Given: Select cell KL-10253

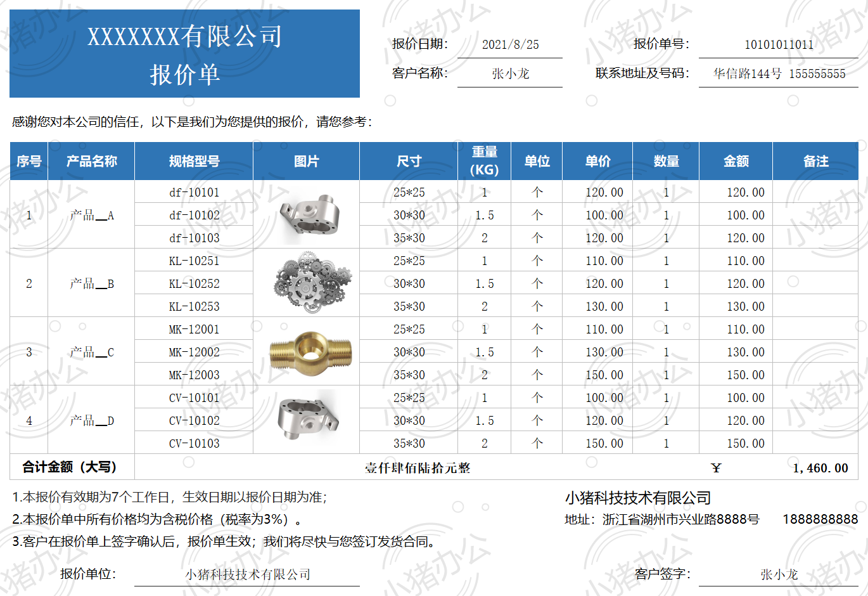Looking at the screenshot, I should pos(195,306).
